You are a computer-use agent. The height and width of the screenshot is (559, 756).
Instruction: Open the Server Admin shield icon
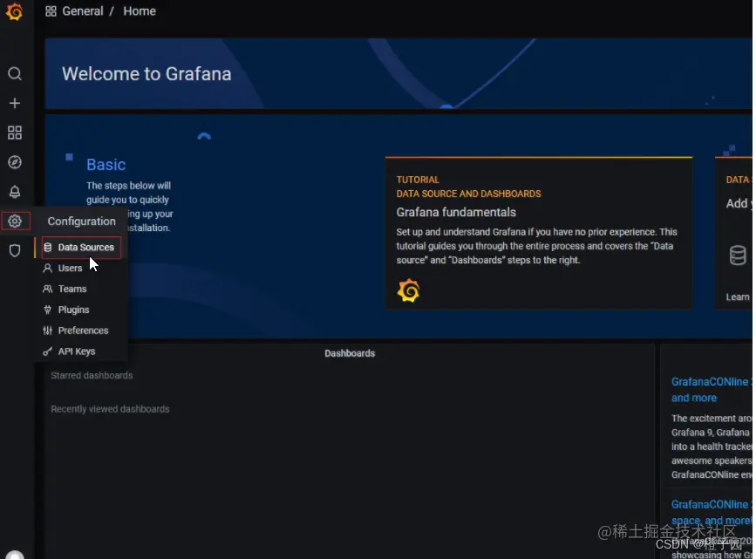[x=15, y=250]
